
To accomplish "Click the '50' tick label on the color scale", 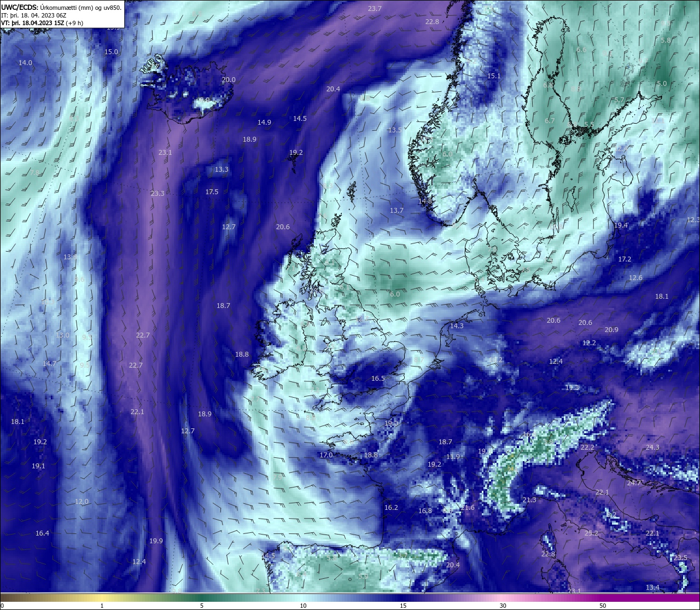I will (603, 606).
